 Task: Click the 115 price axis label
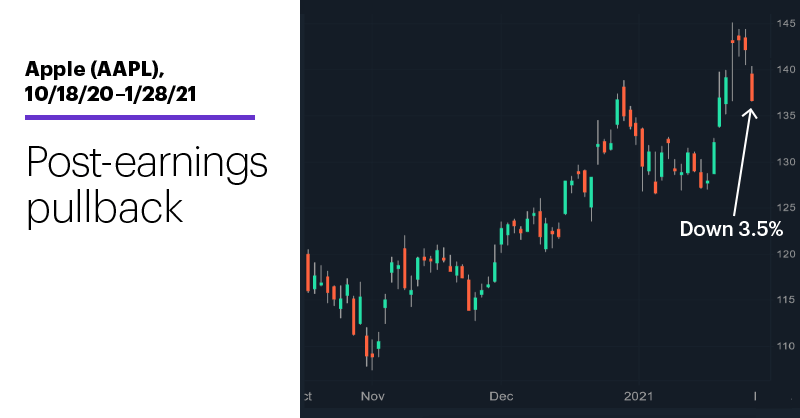tap(786, 300)
